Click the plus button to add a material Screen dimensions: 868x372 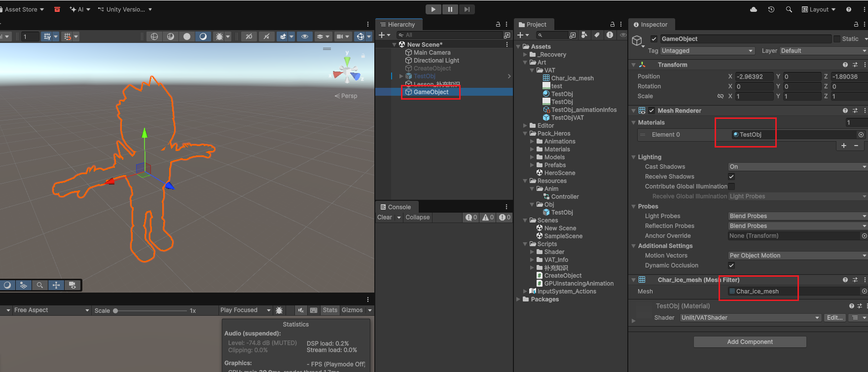[844, 146]
